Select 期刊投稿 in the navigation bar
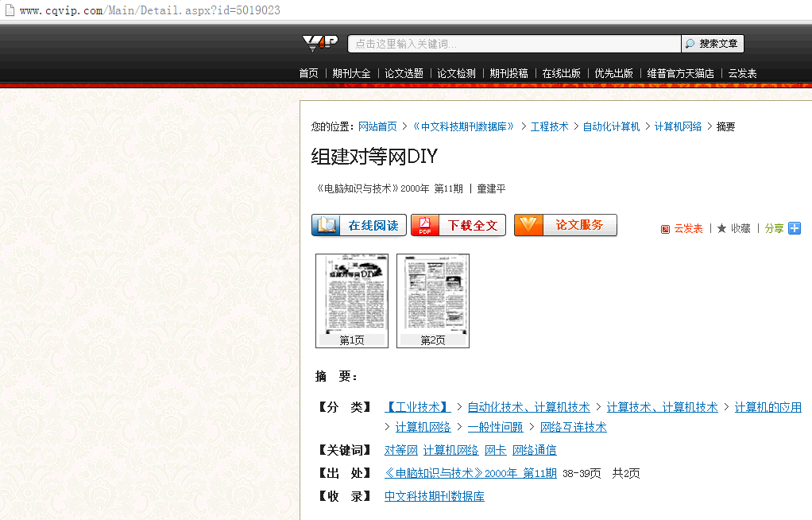Image resolution: width=812 pixels, height=520 pixels. (508, 73)
